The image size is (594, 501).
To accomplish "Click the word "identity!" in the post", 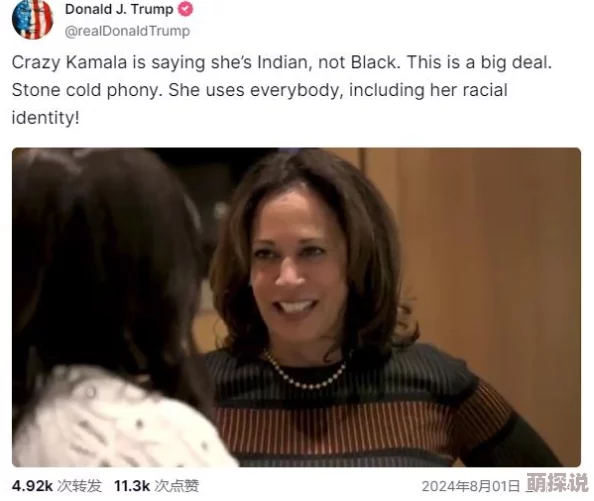I will point(46,117).
